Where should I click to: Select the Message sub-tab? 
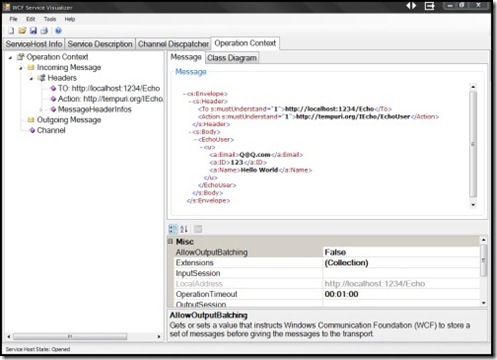pyautogui.click(x=186, y=57)
